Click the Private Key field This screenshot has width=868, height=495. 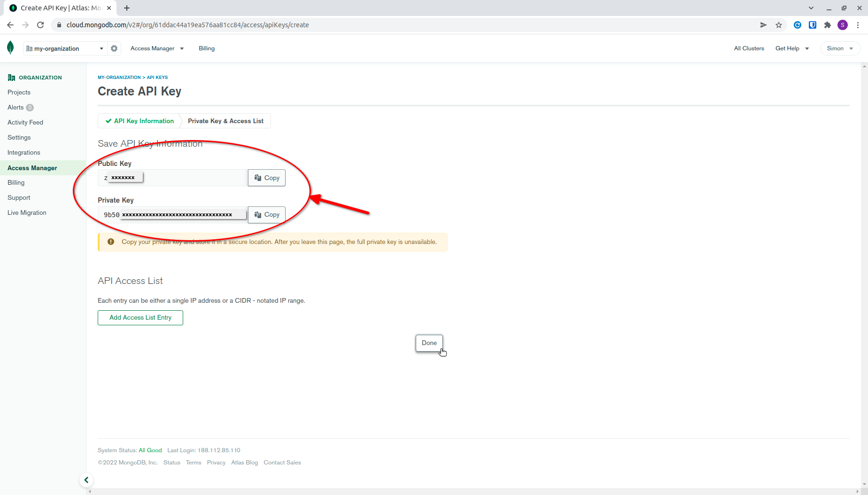[x=173, y=214]
